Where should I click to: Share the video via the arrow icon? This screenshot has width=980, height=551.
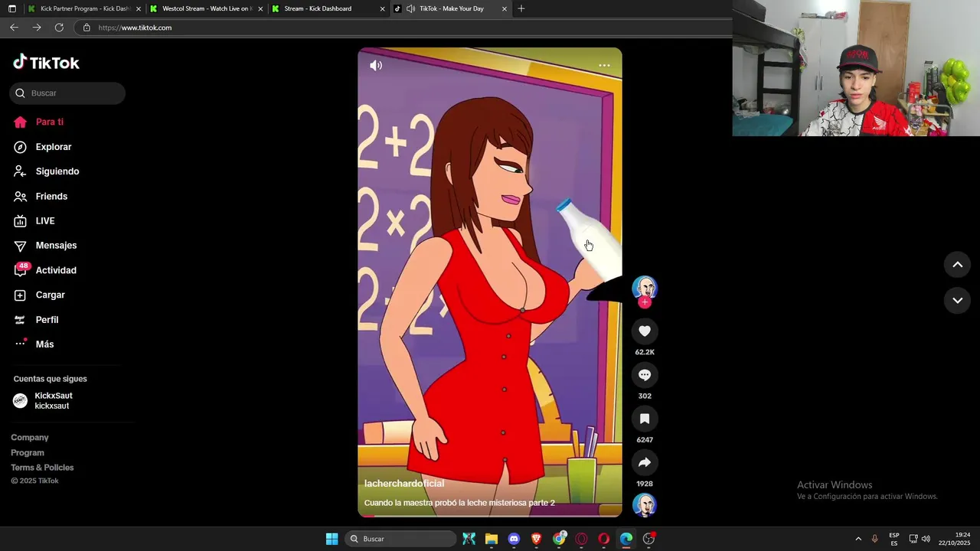pos(645,462)
